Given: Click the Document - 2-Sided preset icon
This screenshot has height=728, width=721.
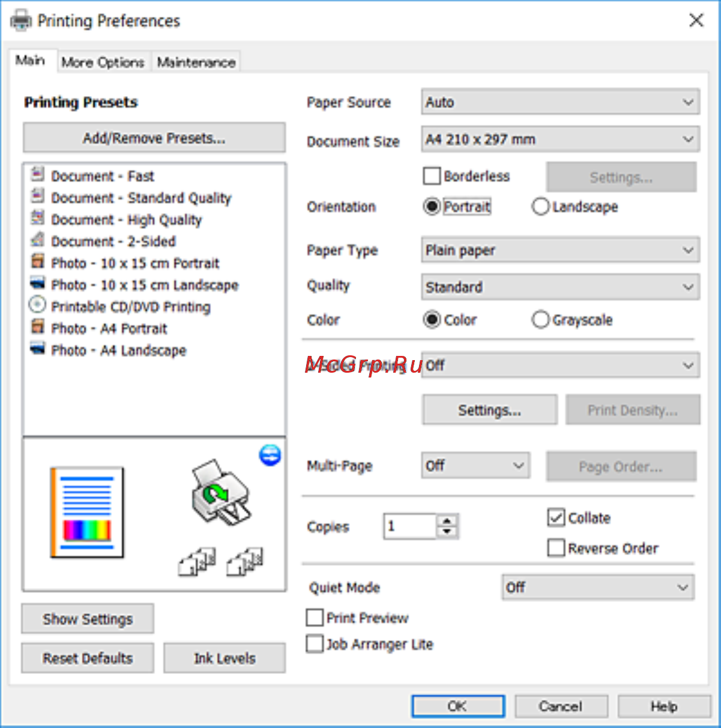Looking at the screenshot, I should [37, 240].
